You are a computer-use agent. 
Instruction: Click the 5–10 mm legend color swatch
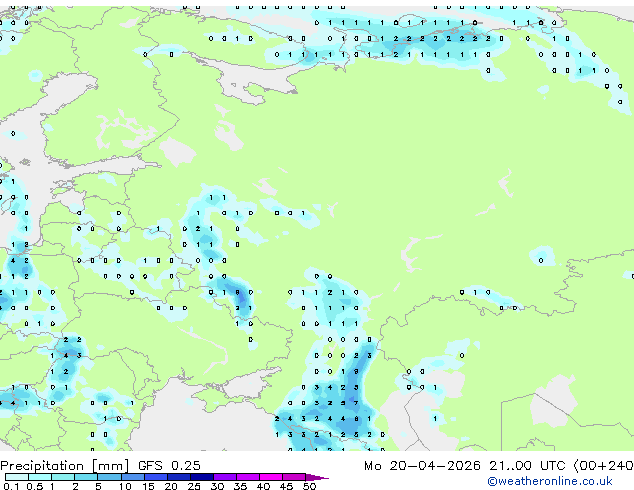(109, 477)
